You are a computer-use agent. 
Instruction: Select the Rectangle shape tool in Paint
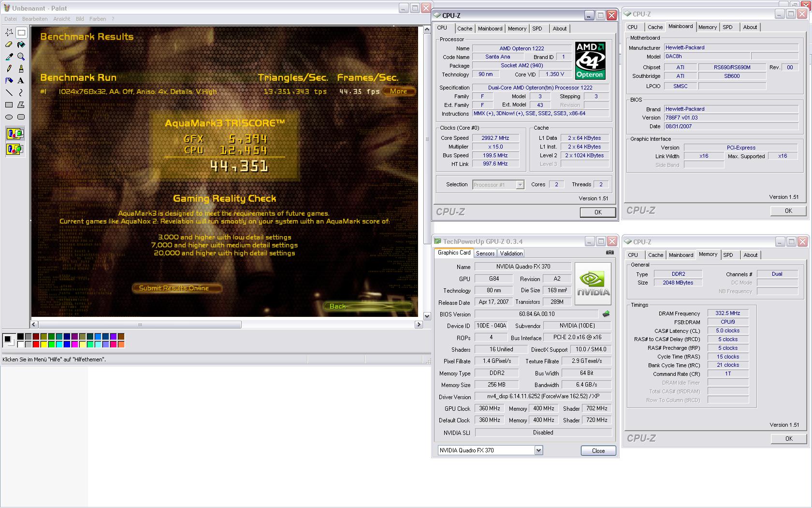click(x=9, y=105)
